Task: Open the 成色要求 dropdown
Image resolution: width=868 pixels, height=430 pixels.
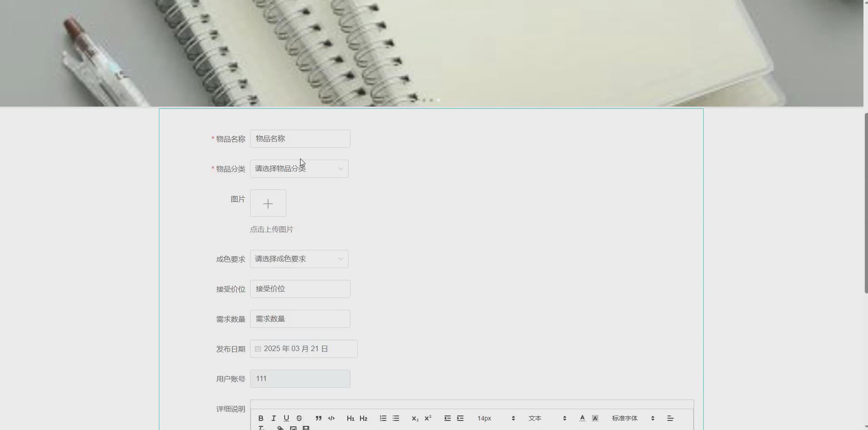Action: tap(299, 259)
